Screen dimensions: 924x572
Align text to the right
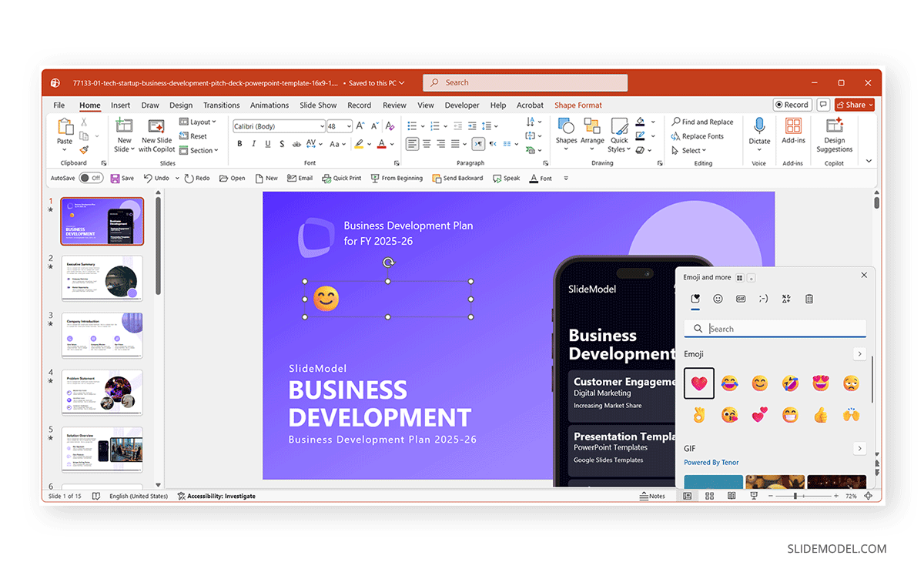pyautogui.click(x=440, y=144)
